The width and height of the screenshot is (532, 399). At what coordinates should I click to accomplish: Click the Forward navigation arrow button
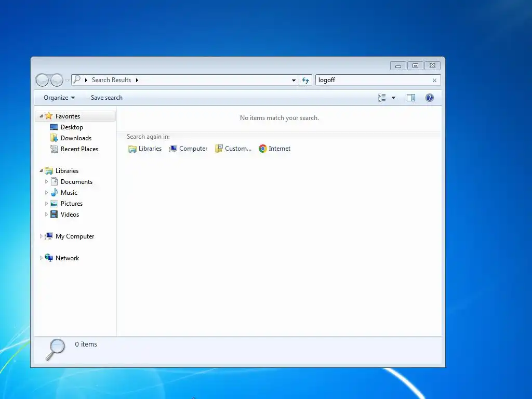[x=57, y=80]
